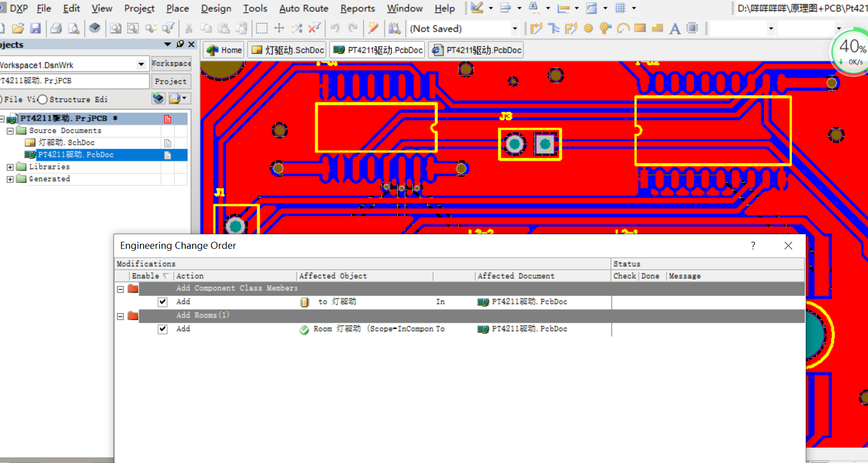
Task: Click the Workspace button
Action: pos(171,63)
